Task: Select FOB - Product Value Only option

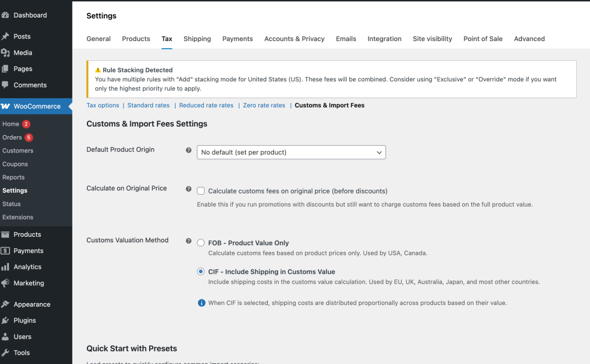Action: tap(201, 243)
